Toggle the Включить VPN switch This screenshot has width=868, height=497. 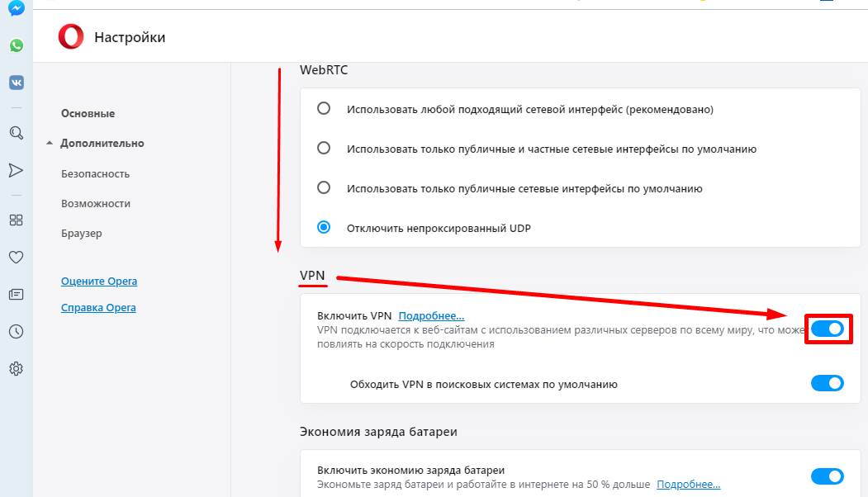828,329
